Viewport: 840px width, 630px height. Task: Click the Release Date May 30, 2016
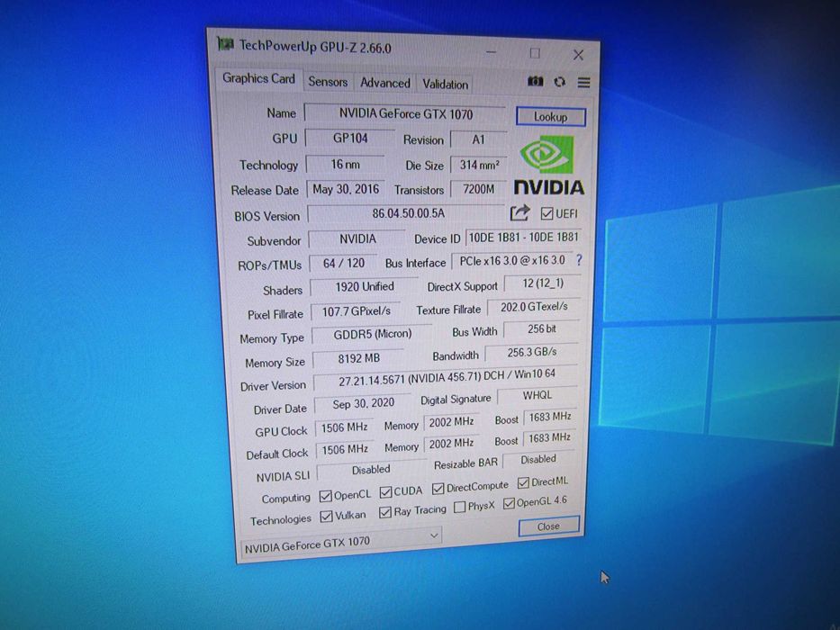(346, 189)
